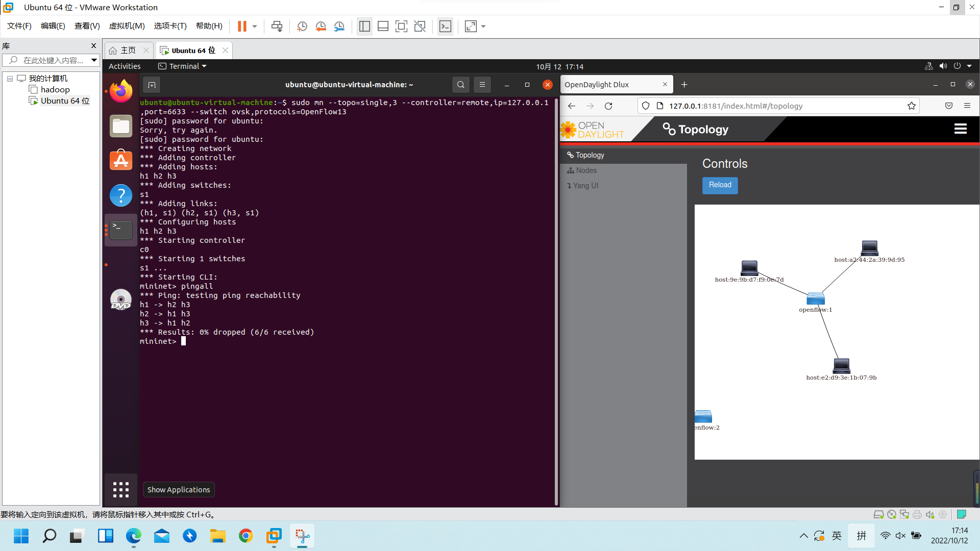
Task: Open the Firefox icon in Ubuntu dock
Action: click(121, 91)
